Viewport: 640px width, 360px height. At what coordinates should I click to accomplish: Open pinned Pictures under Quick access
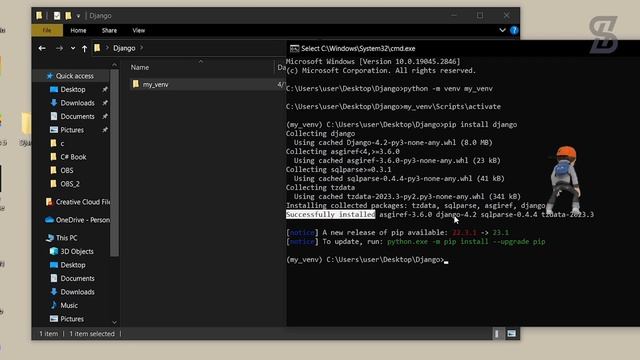point(72,130)
